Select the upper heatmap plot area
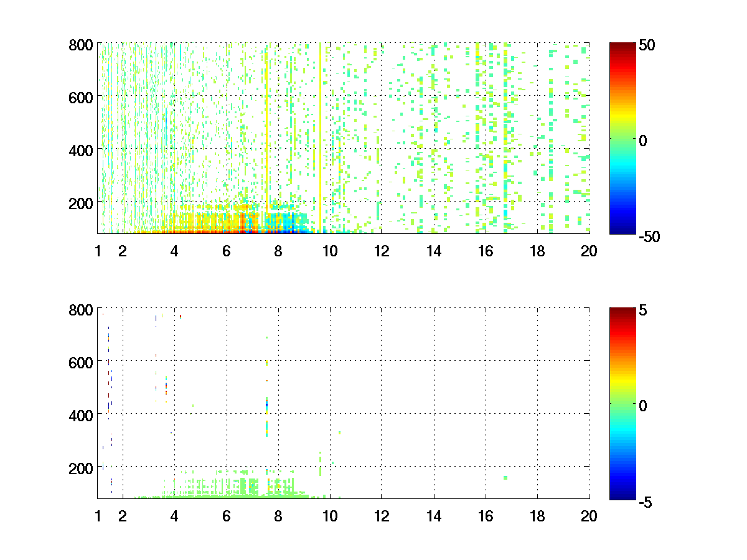The width and height of the screenshot is (747, 560). point(344,138)
